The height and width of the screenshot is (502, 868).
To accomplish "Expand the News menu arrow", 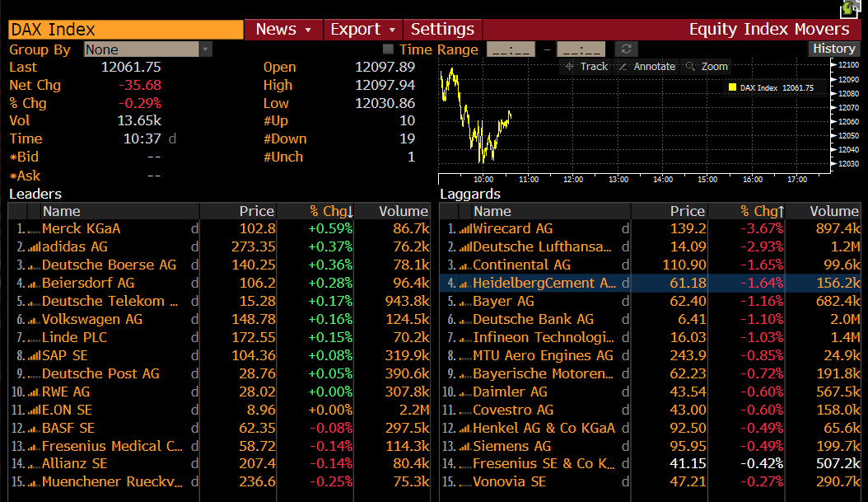I will (x=308, y=30).
